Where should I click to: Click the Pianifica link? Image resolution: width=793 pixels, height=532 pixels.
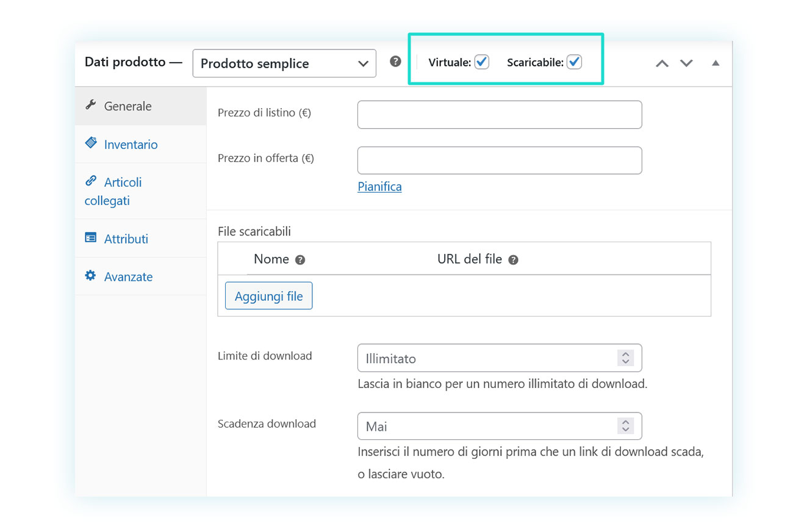tap(379, 187)
